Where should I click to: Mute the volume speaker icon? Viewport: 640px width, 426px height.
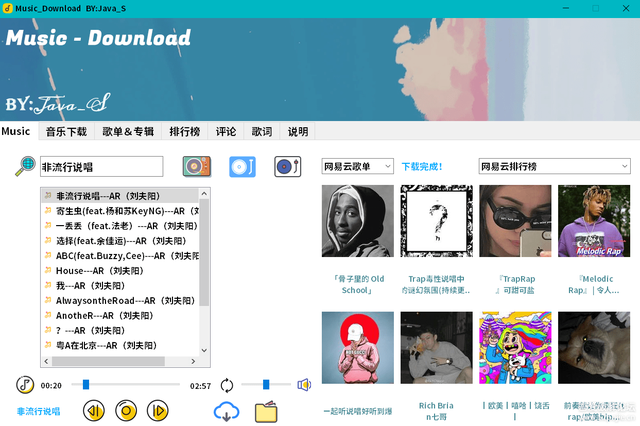304,385
